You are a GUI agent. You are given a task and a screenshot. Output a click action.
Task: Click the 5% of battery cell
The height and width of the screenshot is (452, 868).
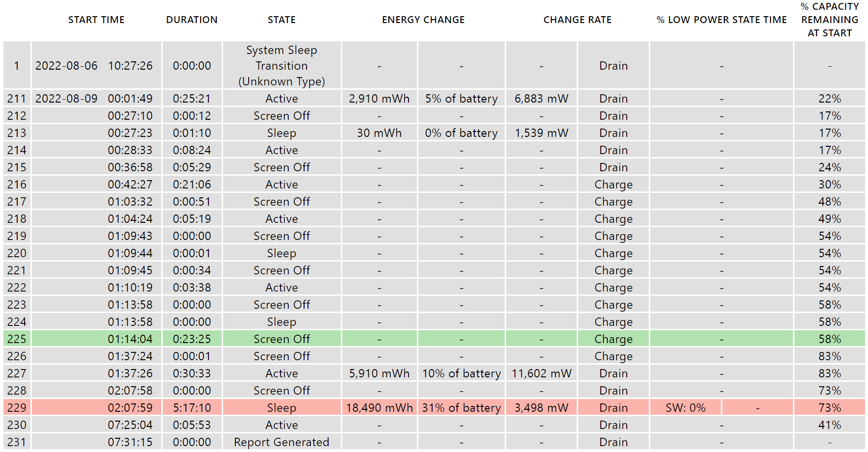pos(461,98)
